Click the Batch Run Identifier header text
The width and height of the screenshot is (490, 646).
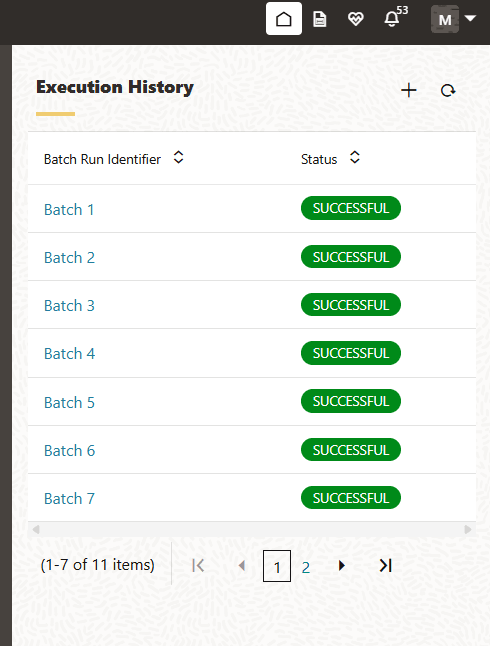102,159
